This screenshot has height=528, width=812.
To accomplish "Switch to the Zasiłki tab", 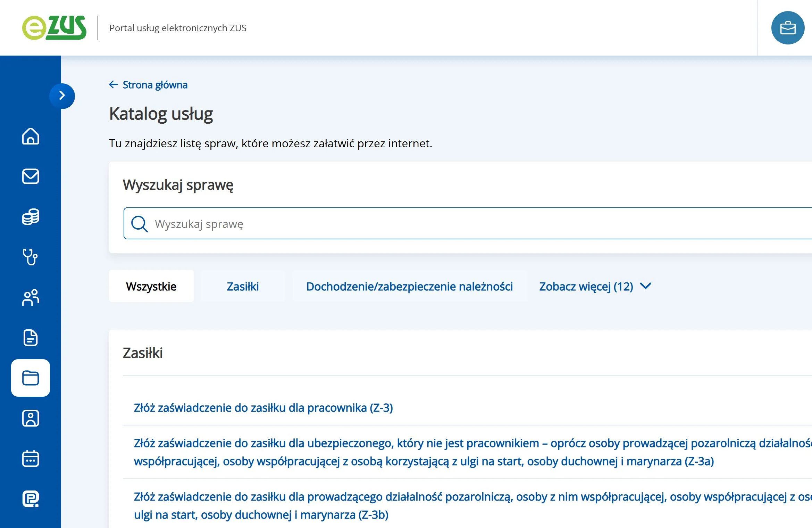I will [x=243, y=286].
